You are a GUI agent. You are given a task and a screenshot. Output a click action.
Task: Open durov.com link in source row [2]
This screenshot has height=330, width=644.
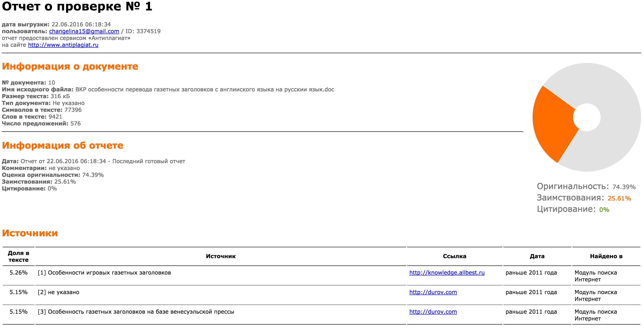tap(433, 292)
